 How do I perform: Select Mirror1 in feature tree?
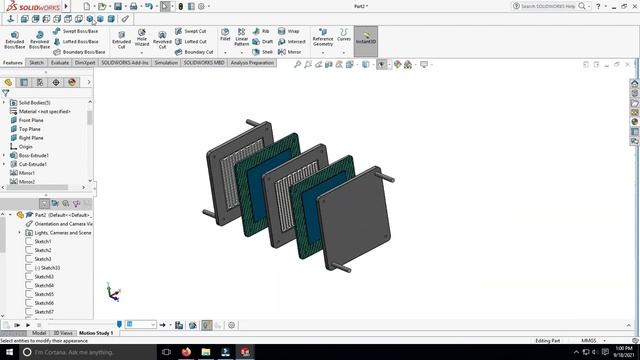pos(27,173)
